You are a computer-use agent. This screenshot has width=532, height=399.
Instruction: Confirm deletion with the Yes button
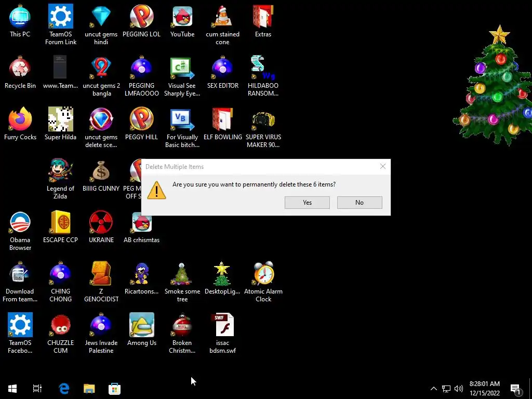[307, 203]
